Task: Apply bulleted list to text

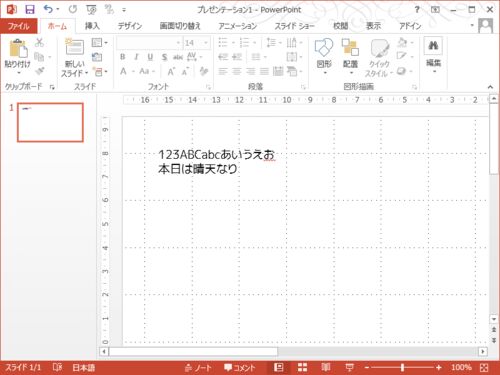Action: point(223,42)
